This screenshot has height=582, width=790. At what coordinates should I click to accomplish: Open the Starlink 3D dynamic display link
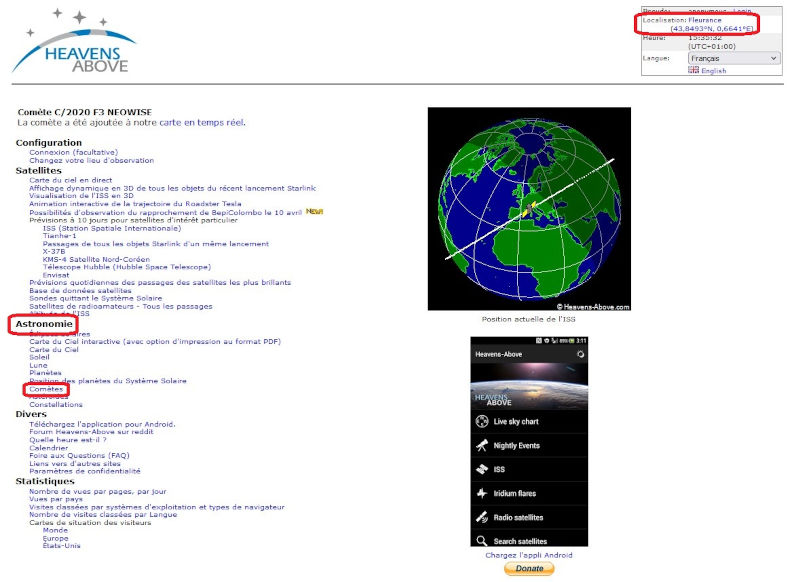click(x=172, y=188)
